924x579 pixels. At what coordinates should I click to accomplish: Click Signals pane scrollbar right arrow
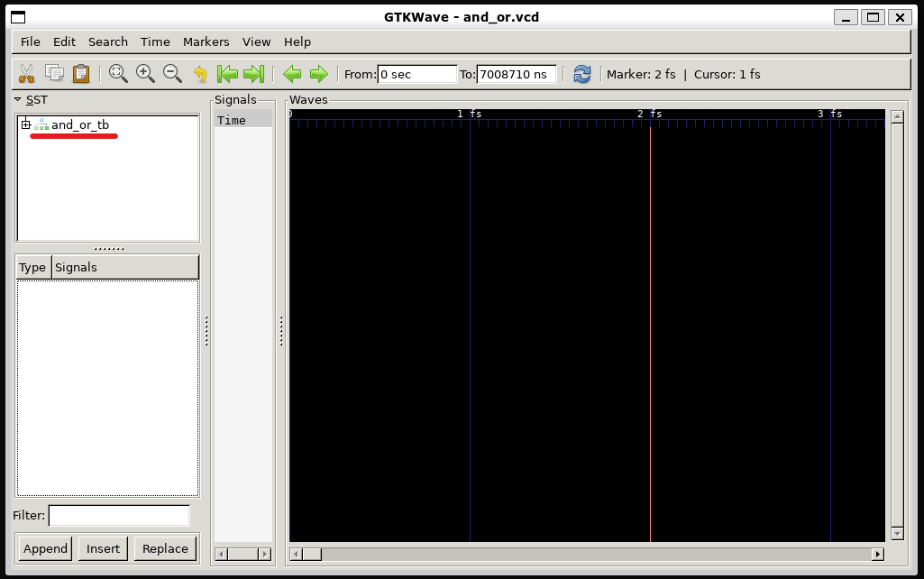[x=265, y=555]
